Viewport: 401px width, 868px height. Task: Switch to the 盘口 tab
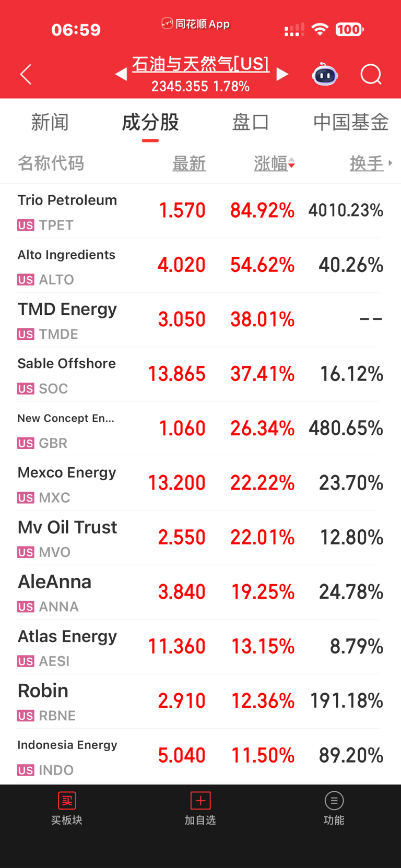pos(250,122)
